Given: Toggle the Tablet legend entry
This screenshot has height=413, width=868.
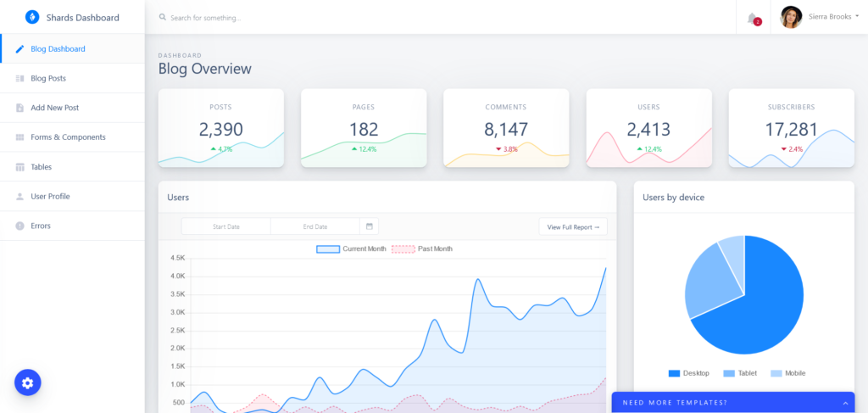Looking at the screenshot, I should [740, 374].
